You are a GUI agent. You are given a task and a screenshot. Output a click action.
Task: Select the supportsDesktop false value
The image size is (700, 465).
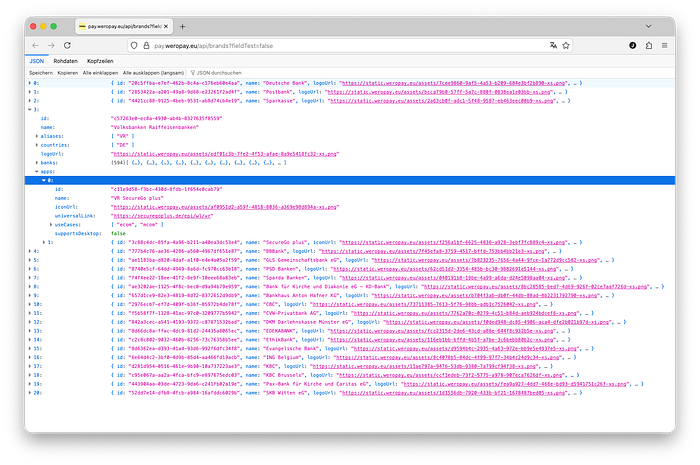118,233
